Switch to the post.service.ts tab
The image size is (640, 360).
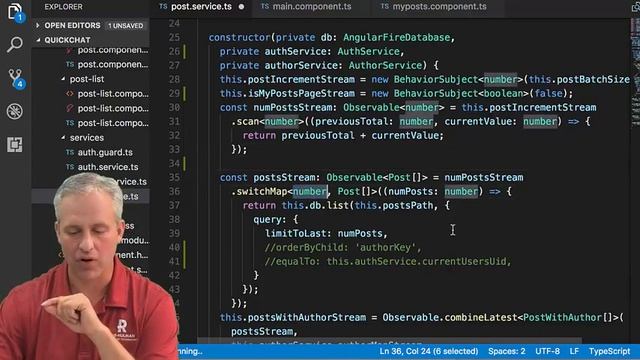click(201, 7)
